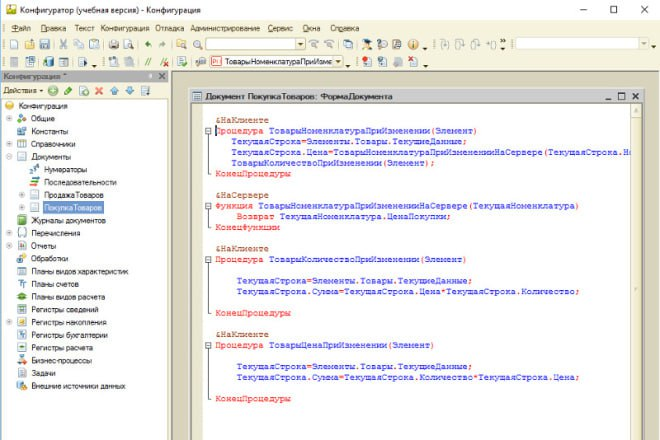
Task: Click the blue Move up arrow icon
Action: coord(114,91)
